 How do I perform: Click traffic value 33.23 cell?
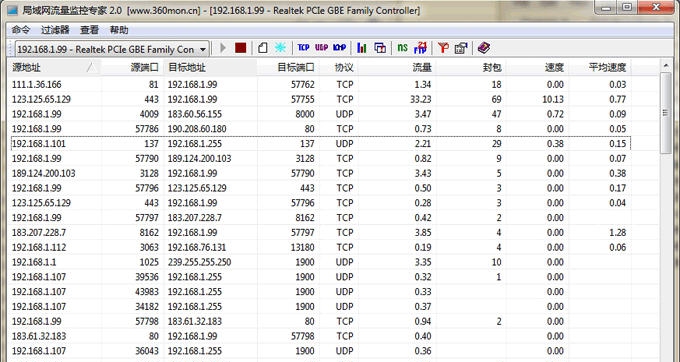[x=421, y=99]
